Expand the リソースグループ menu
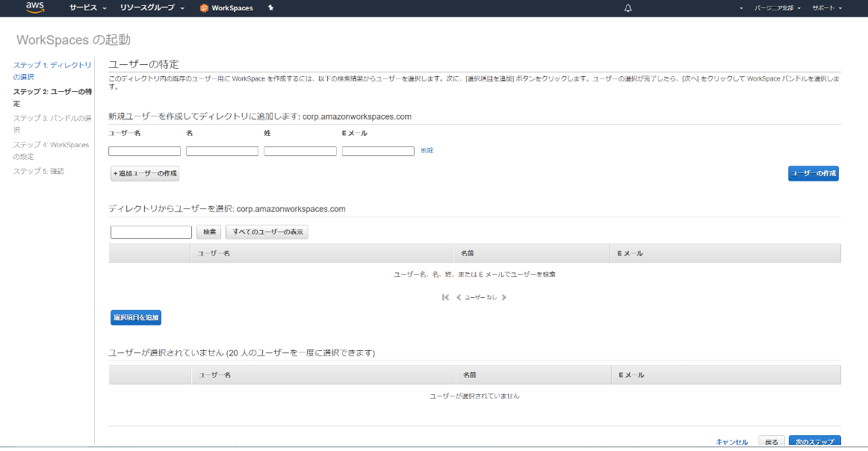The width and height of the screenshot is (868, 451). (x=152, y=7)
